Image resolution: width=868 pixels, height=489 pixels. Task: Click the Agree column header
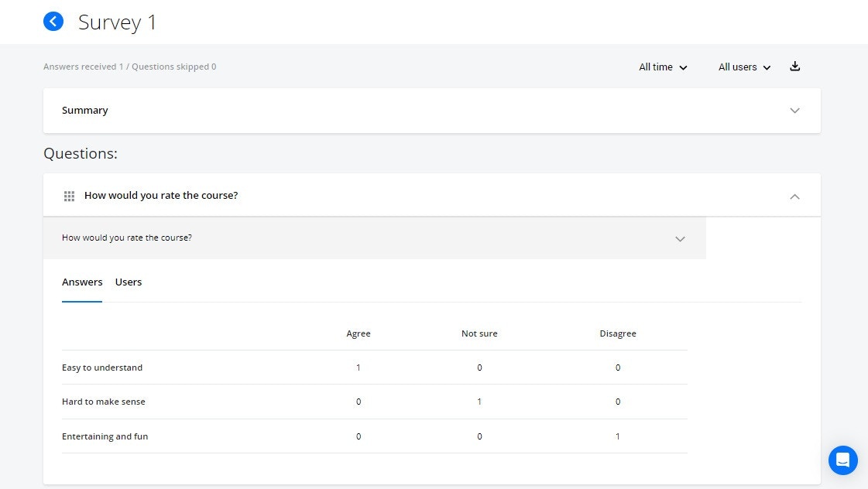point(359,333)
